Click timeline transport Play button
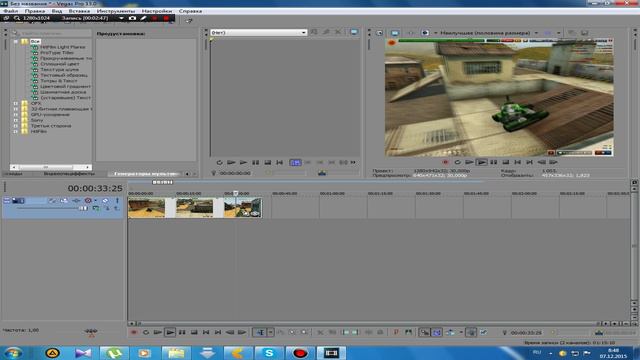This screenshot has width=640, height=360. [170, 333]
